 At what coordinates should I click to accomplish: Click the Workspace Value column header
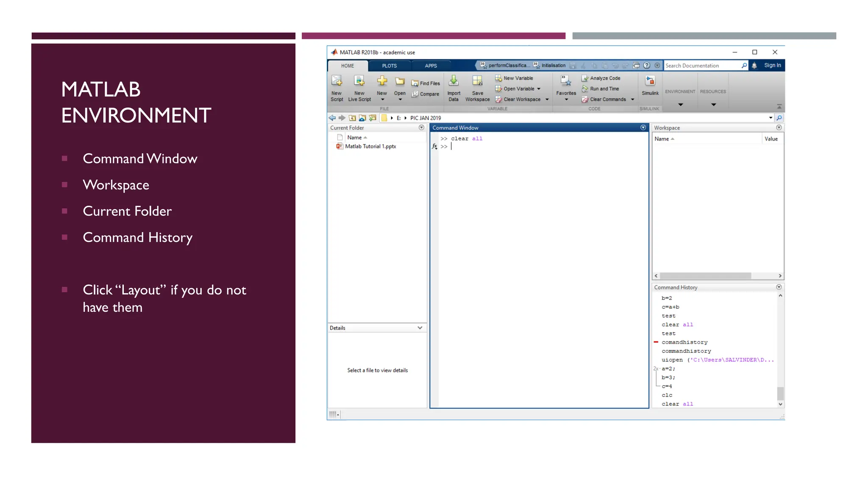(772, 139)
